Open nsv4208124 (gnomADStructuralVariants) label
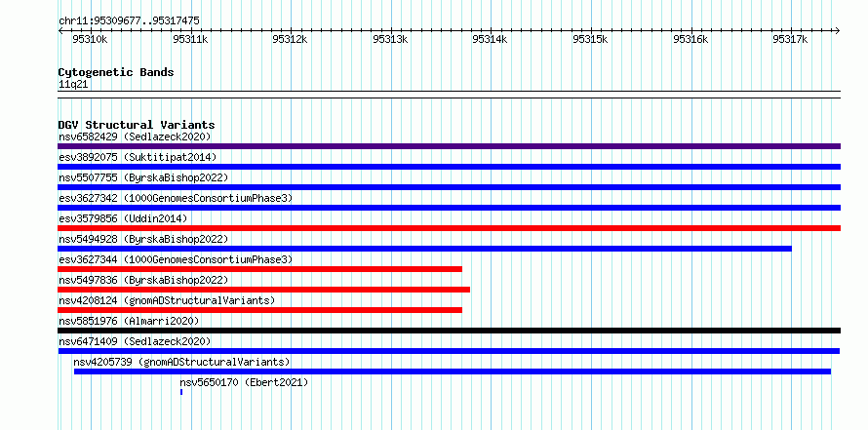This screenshot has width=868, height=430. click(x=167, y=300)
